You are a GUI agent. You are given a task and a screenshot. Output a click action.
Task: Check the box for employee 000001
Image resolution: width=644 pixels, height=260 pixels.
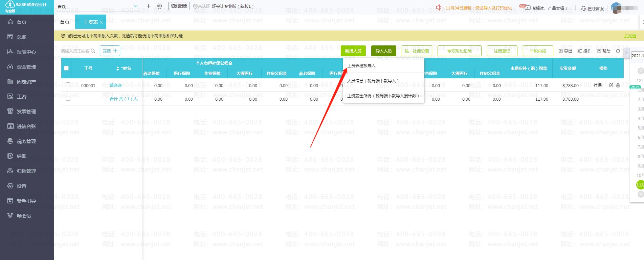tap(68, 85)
